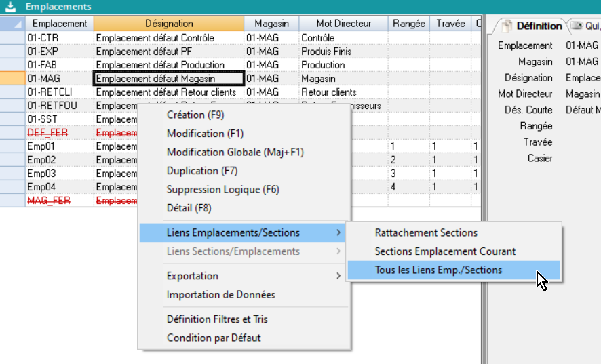Click Rattachement Sections submenu item
601x364 pixels.
point(426,232)
